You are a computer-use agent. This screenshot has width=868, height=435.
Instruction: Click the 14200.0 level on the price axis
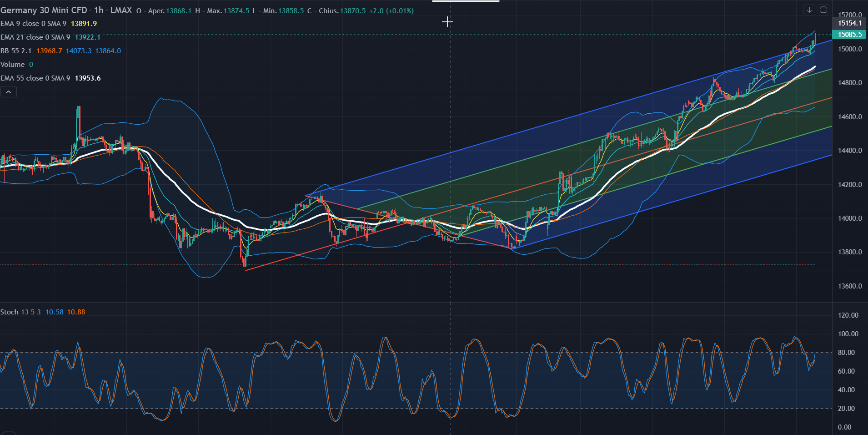coord(850,185)
